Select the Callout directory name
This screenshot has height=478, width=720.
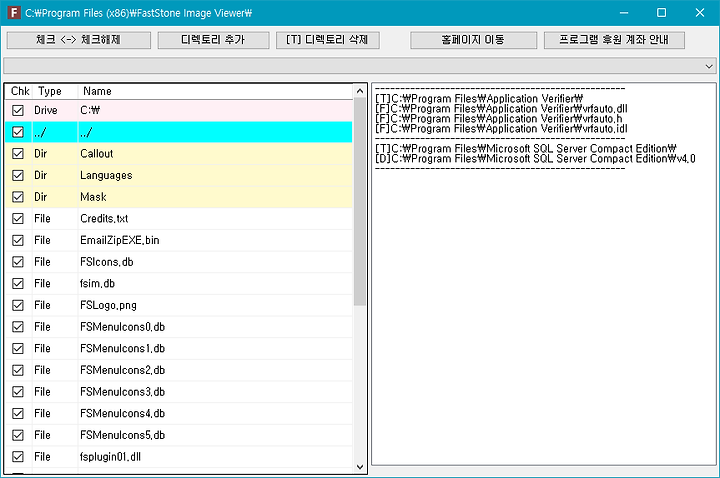(x=96, y=154)
